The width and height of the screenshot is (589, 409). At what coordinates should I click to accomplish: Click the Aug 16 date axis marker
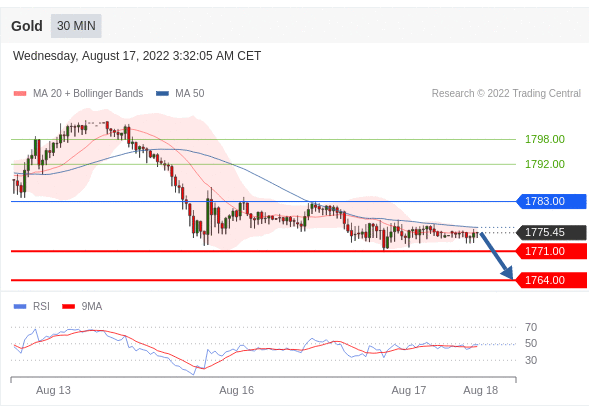coord(237,390)
